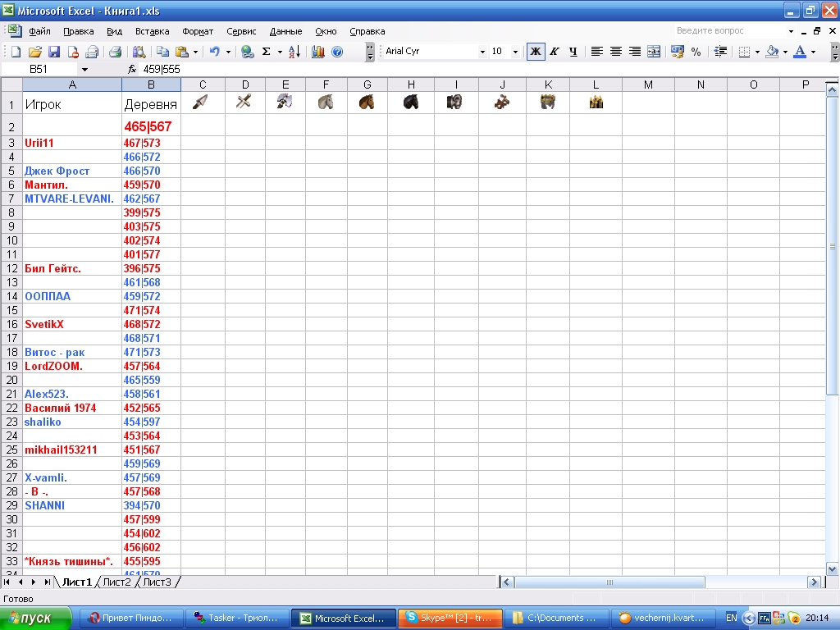Open the font name dropdown for Arial Cyr
Image resolution: width=840 pixels, height=630 pixels.
pyautogui.click(x=482, y=52)
